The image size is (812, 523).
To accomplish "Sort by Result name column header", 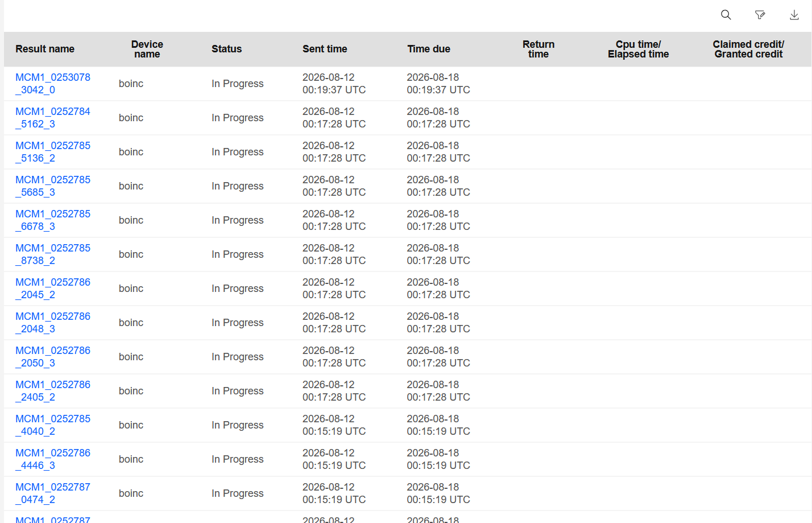I will point(45,49).
